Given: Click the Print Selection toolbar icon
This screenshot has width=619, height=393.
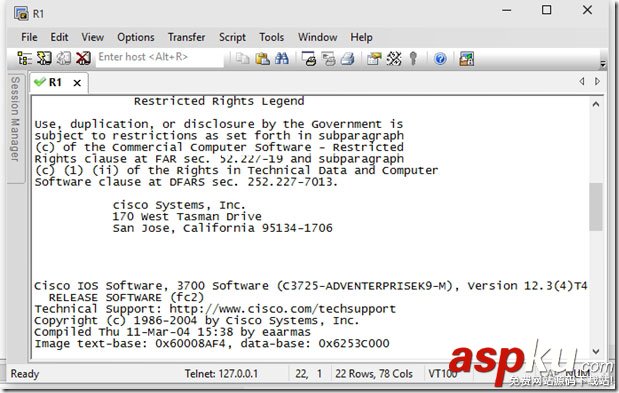Looking at the screenshot, I should pyautogui.click(x=328, y=59).
